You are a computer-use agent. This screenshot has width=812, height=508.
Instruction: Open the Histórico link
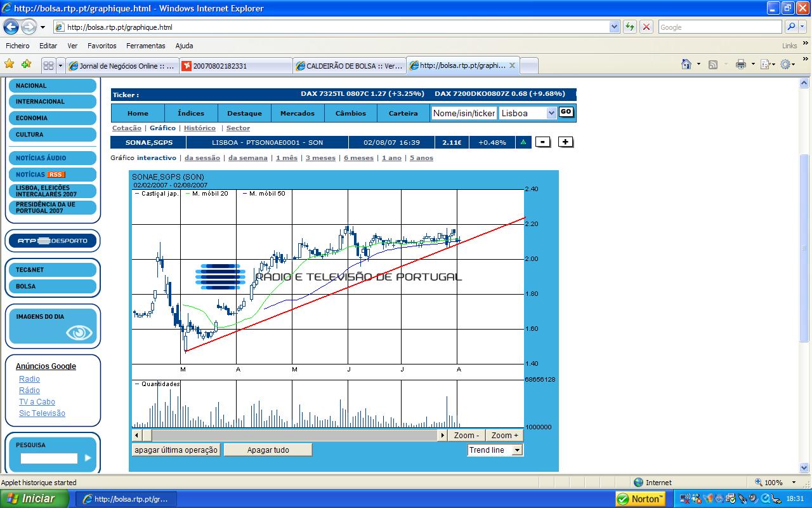coord(200,128)
